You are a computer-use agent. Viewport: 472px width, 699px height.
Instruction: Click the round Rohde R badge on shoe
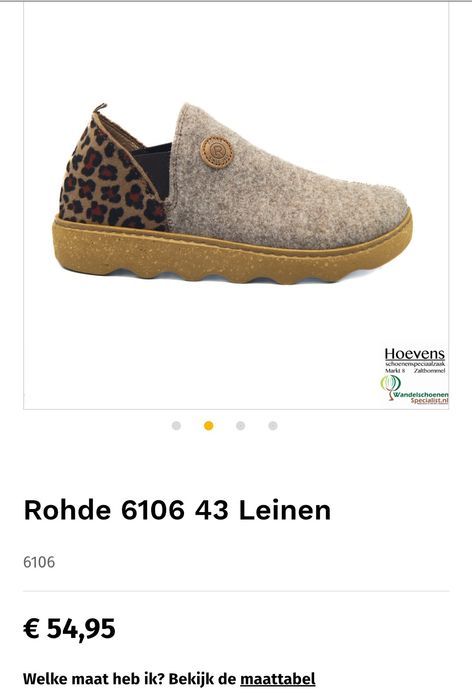click(x=217, y=152)
